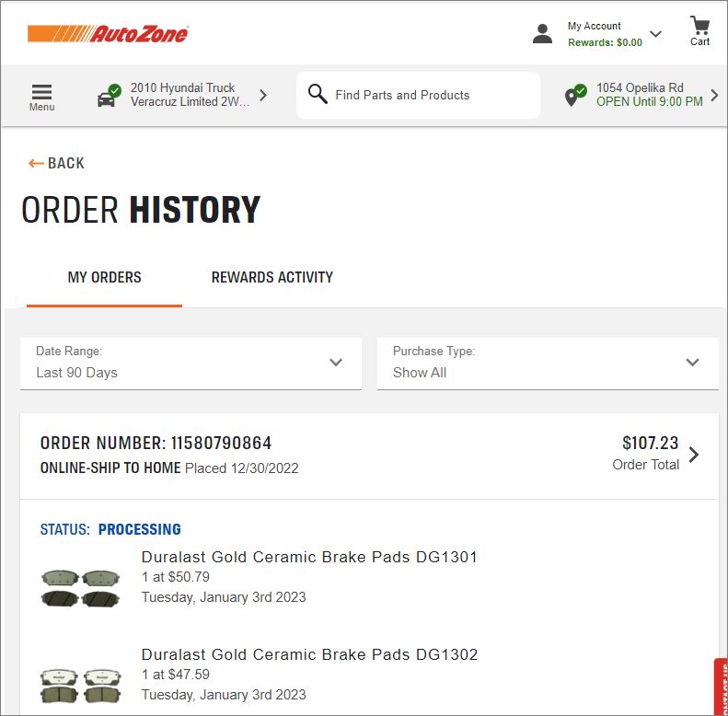728x716 pixels.
Task: Open the Purchase Type dropdown
Action: pos(548,364)
